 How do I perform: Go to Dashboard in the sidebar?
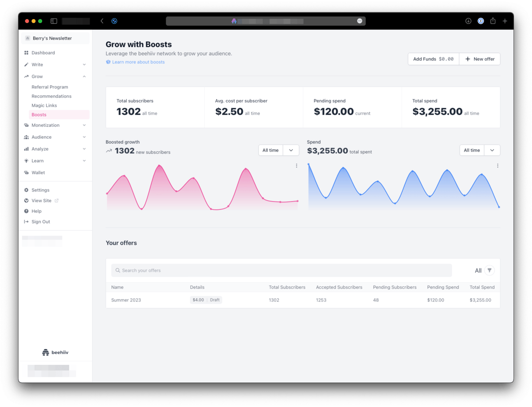click(x=43, y=53)
